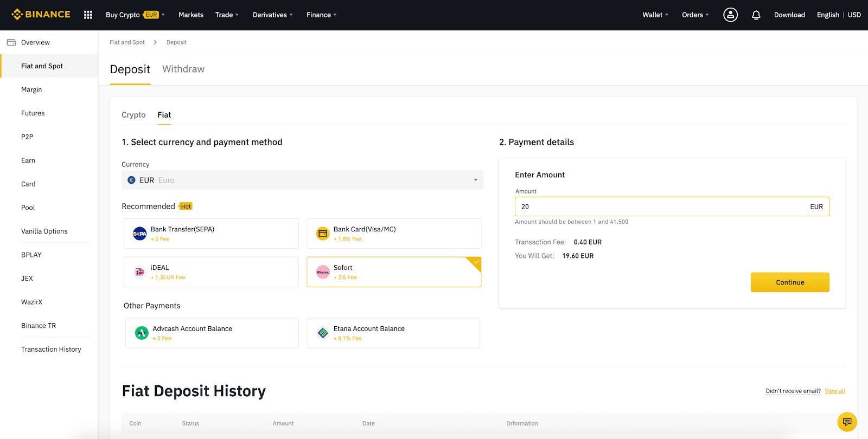
Task: Click the Status column header
Action: tap(190, 423)
